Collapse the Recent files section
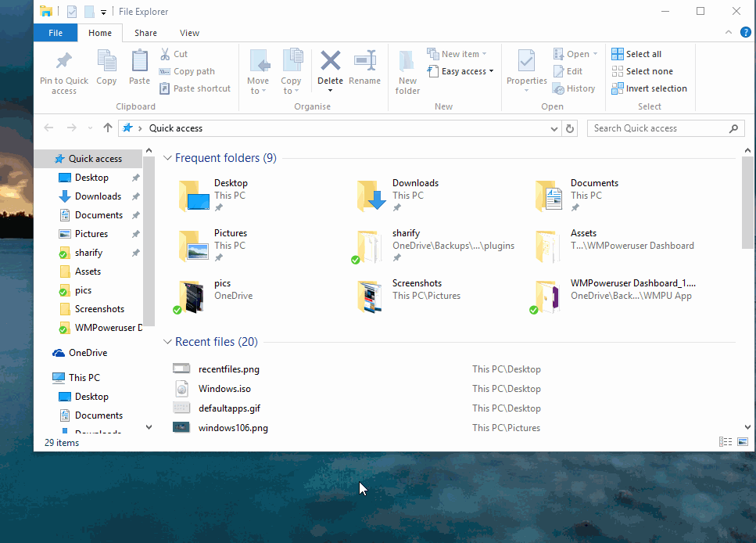Viewport: 756px width, 543px height. pyautogui.click(x=167, y=342)
